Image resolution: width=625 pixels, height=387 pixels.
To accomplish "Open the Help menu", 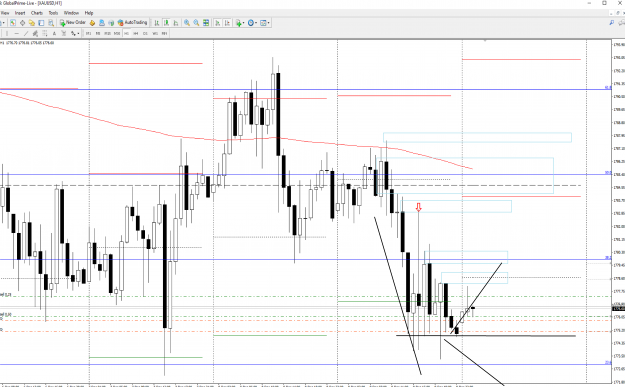I will coord(89,13).
